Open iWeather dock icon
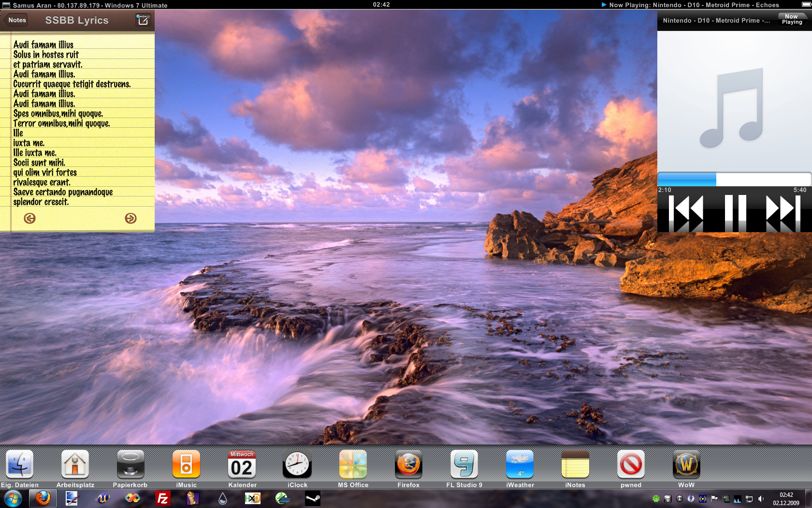This screenshot has height=508, width=812. 520,464
